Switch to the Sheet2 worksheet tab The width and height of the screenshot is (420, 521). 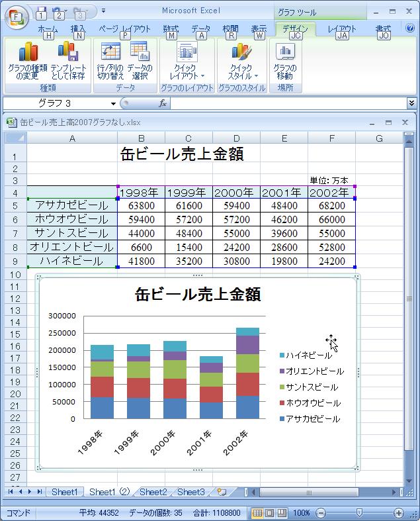point(153,492)
